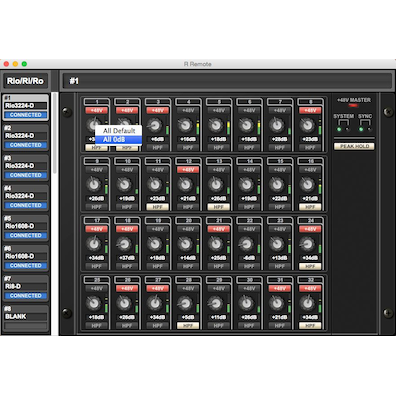This screenshot has height=396, width=396.
Task: Click the channel 12 gain knob
Action: click(x=185, y=184)
